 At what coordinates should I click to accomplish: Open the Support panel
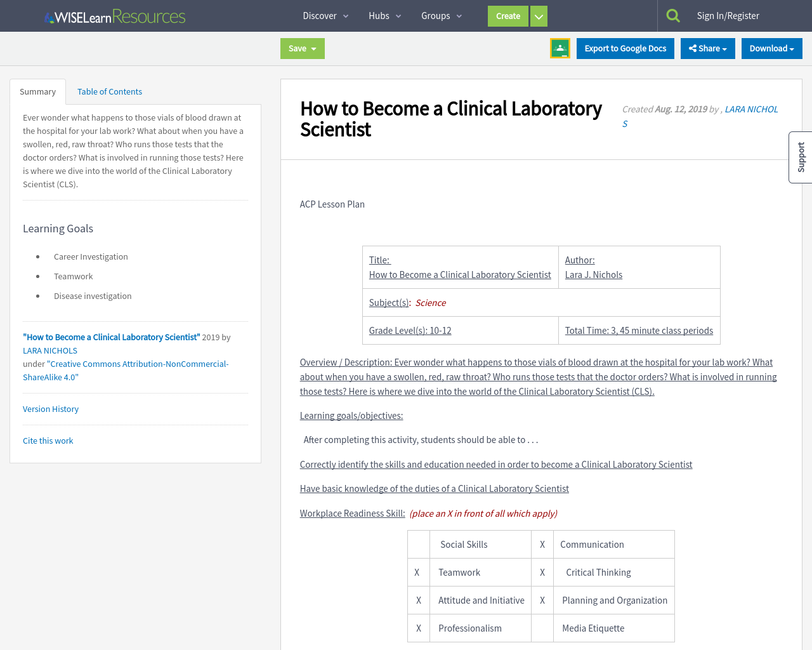(800, 157)
